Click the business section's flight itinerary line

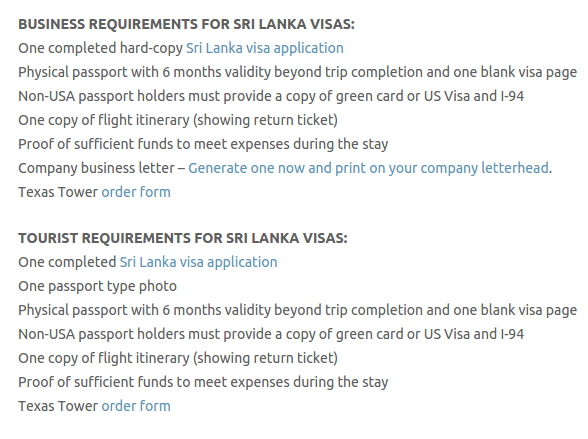coord(178,120)
